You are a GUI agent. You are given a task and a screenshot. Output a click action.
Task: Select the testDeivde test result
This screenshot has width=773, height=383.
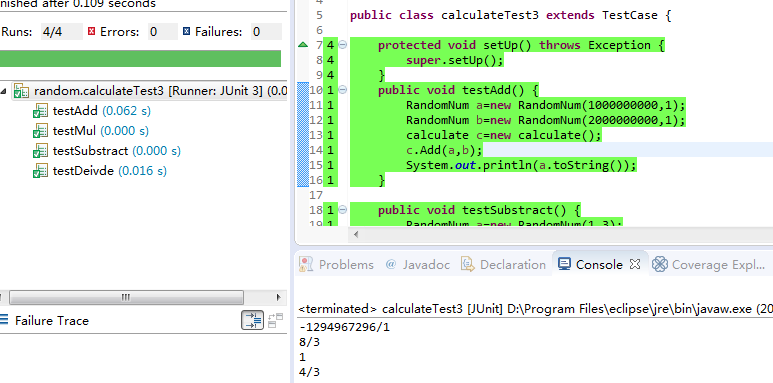100,171
